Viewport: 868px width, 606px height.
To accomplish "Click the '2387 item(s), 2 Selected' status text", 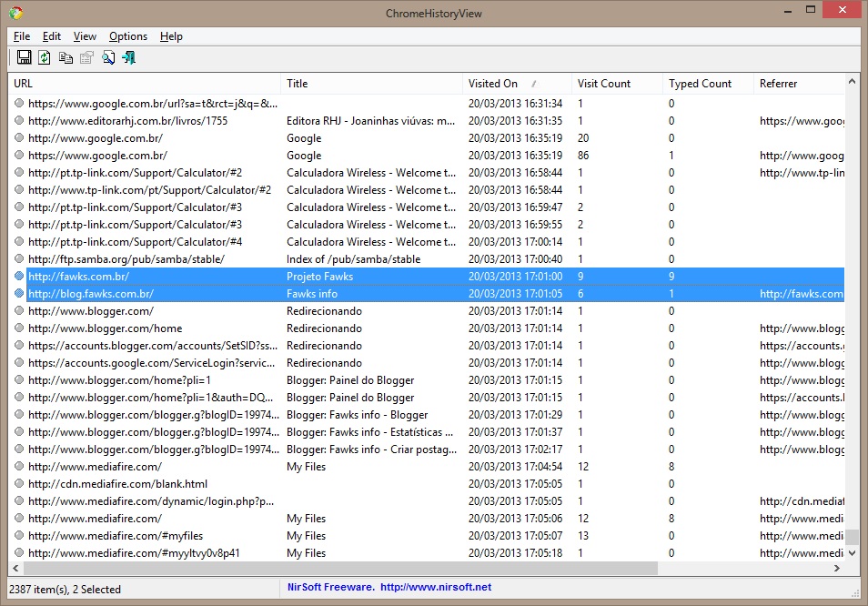I will click(x=65, y=590).
